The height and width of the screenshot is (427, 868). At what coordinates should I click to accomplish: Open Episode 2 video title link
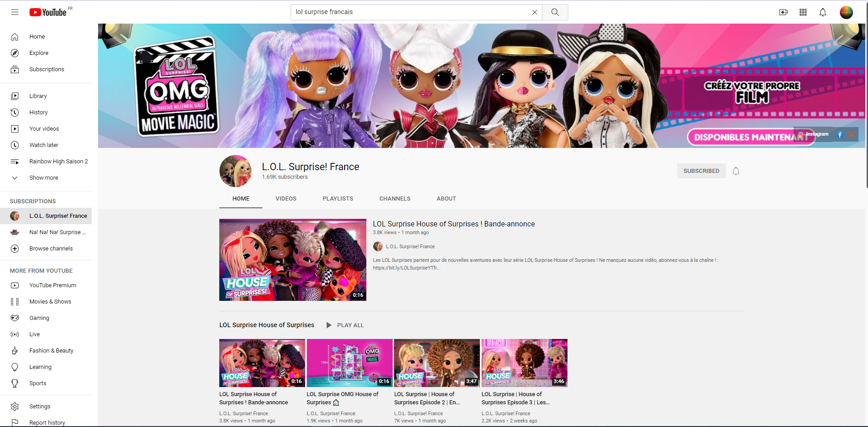427,398
